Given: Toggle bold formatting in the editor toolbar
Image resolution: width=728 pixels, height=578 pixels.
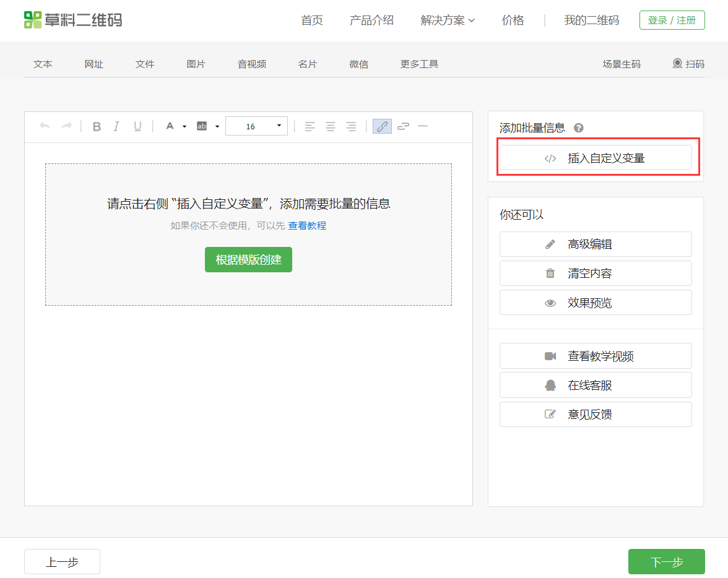Looking at the screenshot, I should tap(97, 127).
